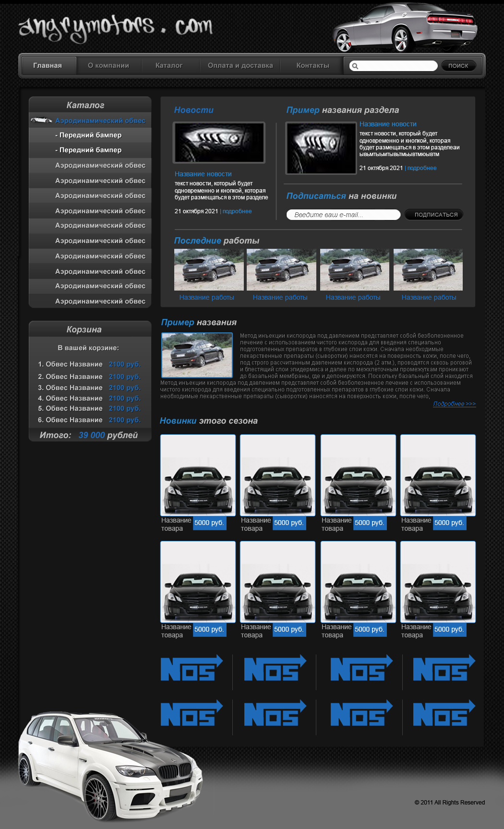Open first Последние работы car thumbnail
Screen dimensions: 504x829
point(209,269)
